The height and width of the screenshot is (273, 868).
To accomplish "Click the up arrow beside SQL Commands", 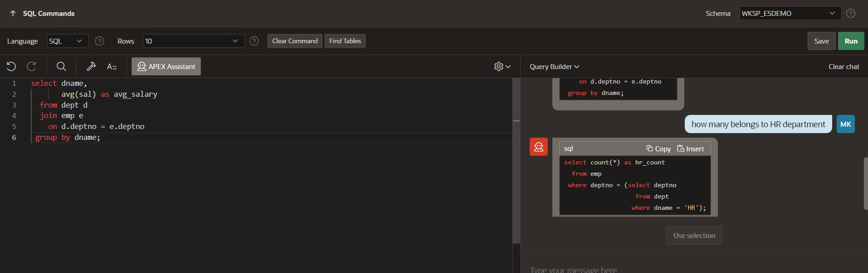I will [x=13, y=14].
